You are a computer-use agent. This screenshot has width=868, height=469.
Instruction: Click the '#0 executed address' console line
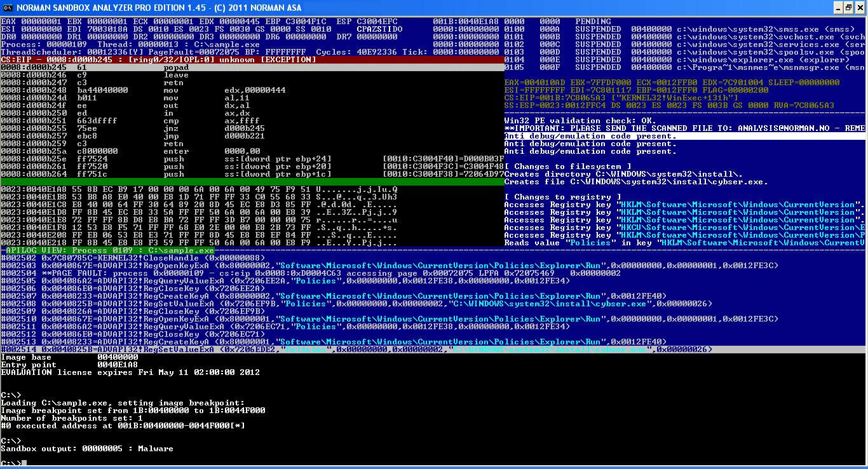(x=123, y=426)
